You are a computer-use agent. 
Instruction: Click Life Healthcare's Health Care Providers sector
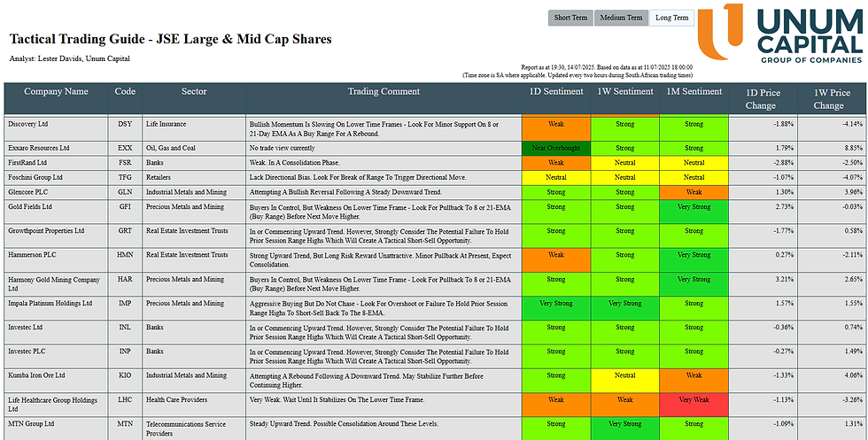(x=177, y=399)
